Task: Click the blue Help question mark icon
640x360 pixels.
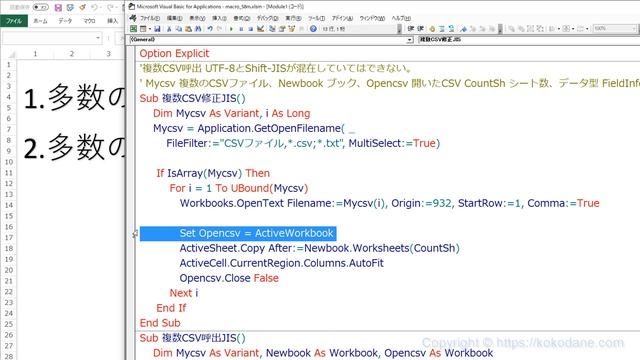Action: click(x=313, y=29)
